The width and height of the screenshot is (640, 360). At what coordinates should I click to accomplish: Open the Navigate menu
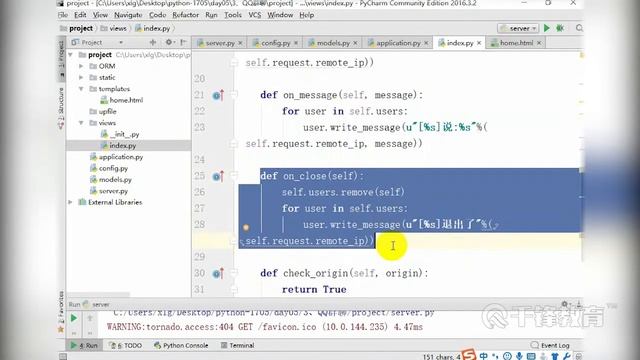coord(128,15)
